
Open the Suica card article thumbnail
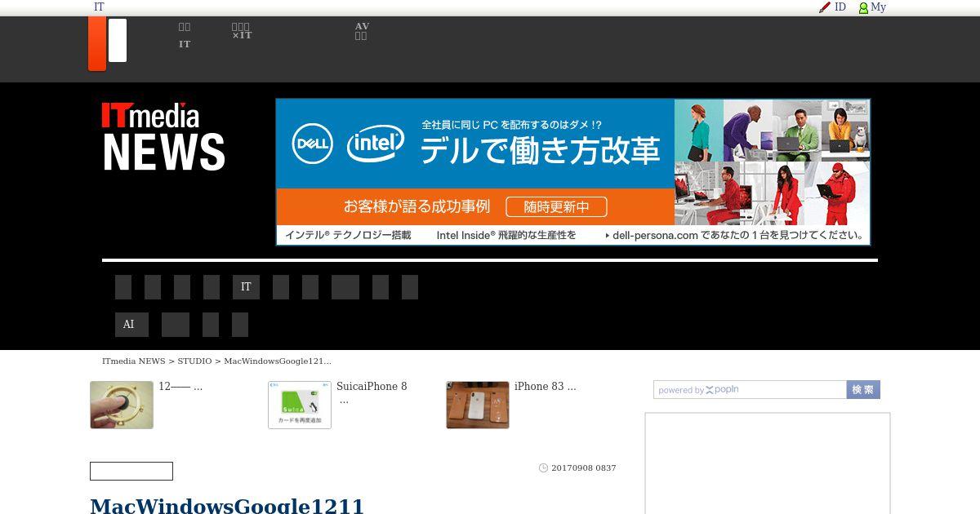(300, 405)
